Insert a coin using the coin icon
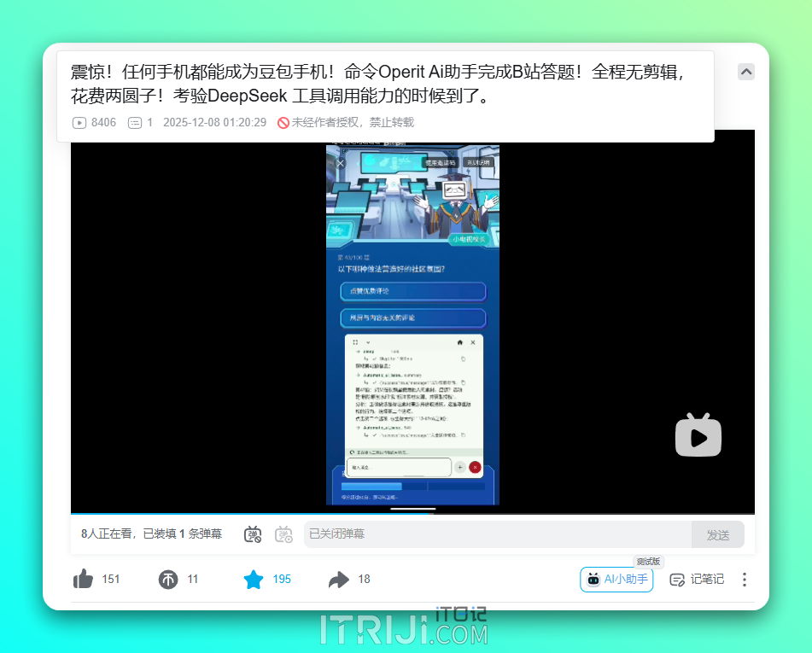 point(168,579)
